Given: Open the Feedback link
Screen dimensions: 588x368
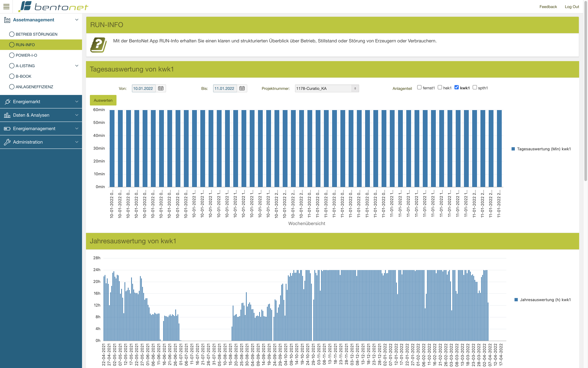Looking at the screenshot, I should coord(548,7).
